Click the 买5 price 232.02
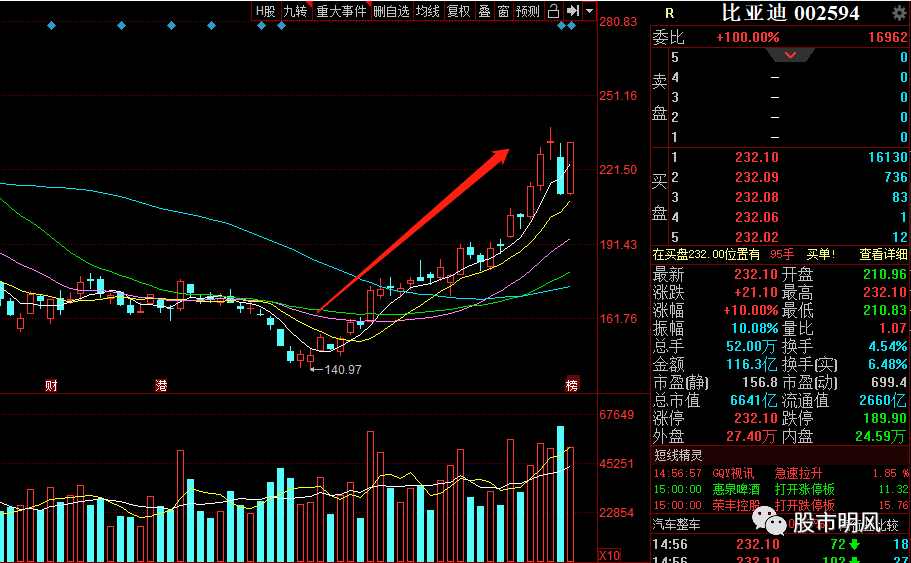Image resolution: width=911 pixels, height=563 pixels. 756,237
